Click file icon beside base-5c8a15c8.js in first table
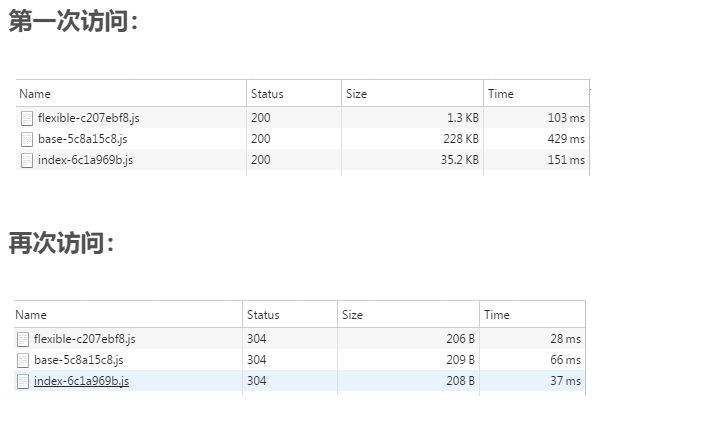Viewport: 721px width, 440px height. 27,139
